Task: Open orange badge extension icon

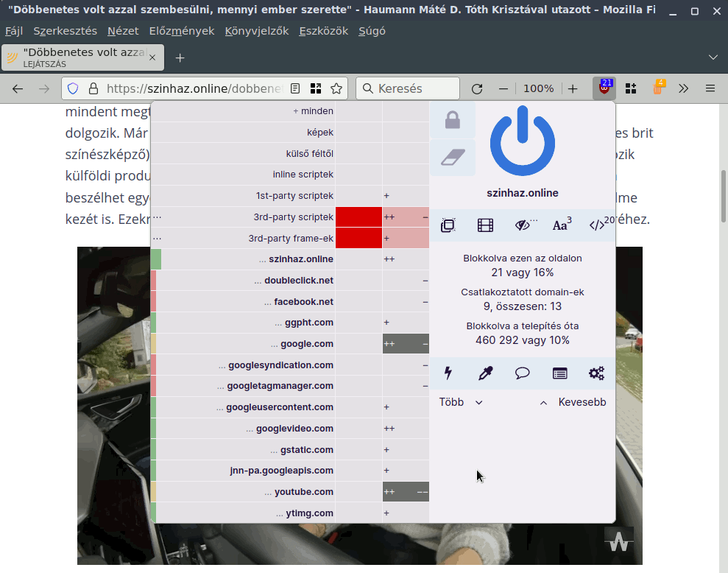Action: pyautogui.click(x=657, y=88)
